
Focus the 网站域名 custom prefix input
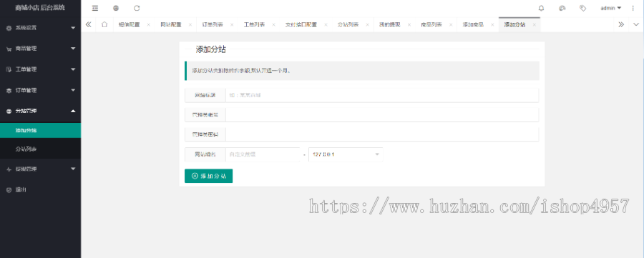click(x=263, y=154)
